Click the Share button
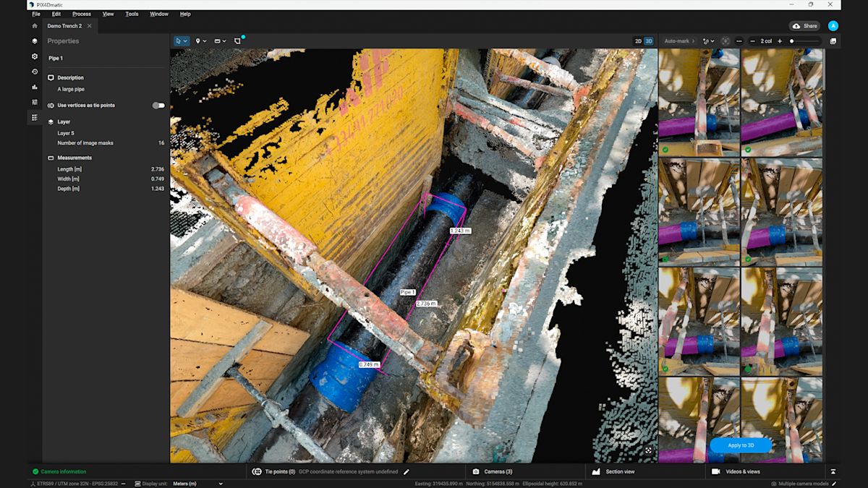This screenshot has width=868, height=488. [804, 25]
